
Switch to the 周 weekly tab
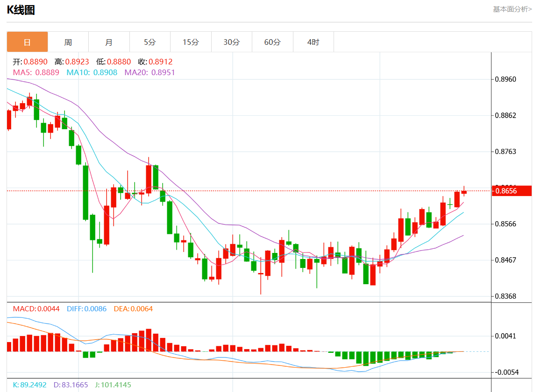coord(68,42)
